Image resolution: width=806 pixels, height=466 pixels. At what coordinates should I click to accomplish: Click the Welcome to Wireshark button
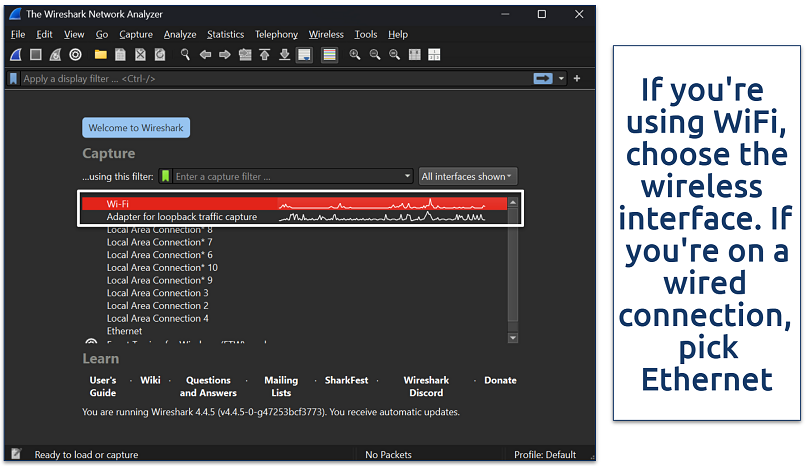pos(135,128)
